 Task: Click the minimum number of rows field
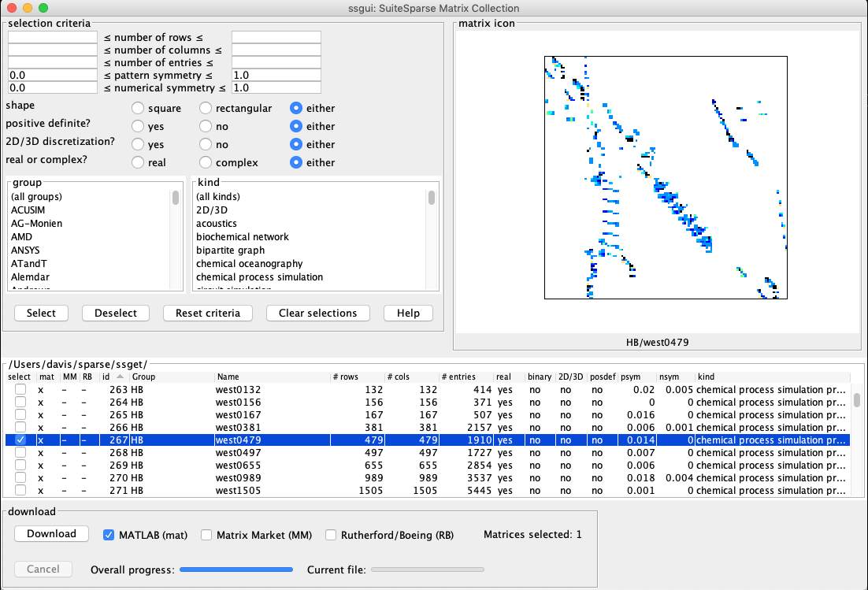click(x=52, y=38)
